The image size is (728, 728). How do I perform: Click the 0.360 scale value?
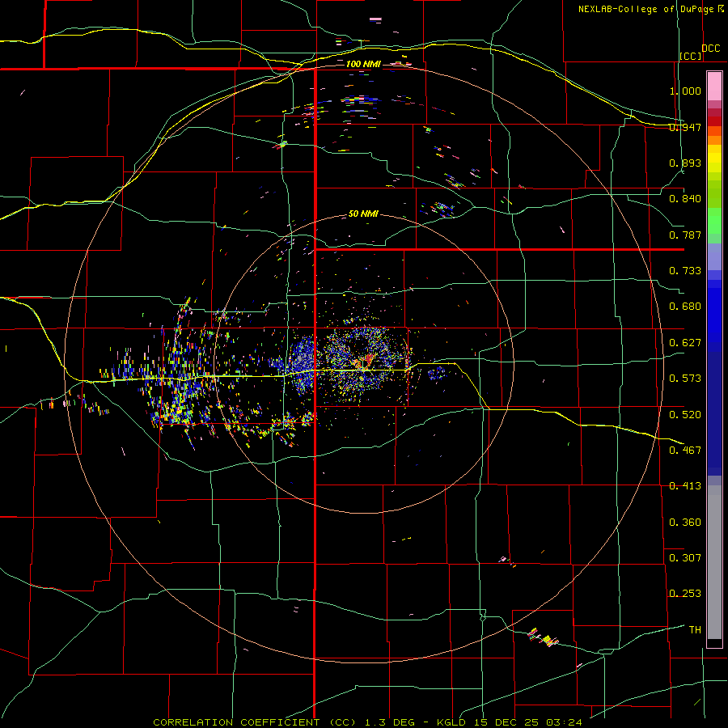click(x=685, y=523)
